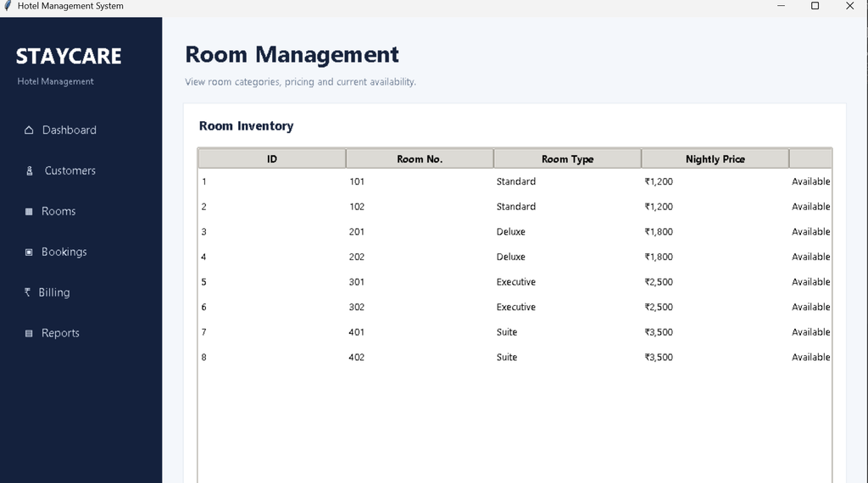The height and width of the screenshot is (483, 868).
Task: Click ₹2,500 price for room 301
Action: pos(659,282)
